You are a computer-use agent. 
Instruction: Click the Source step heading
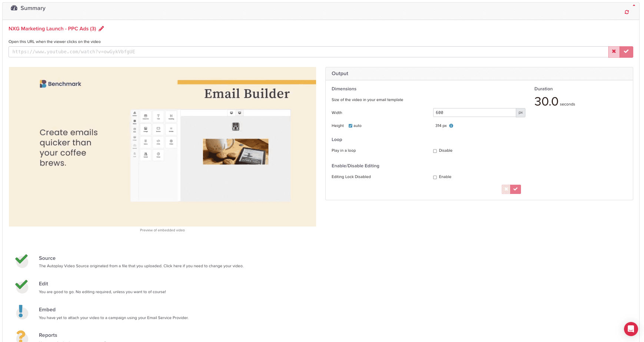click(x=47, y=258)
